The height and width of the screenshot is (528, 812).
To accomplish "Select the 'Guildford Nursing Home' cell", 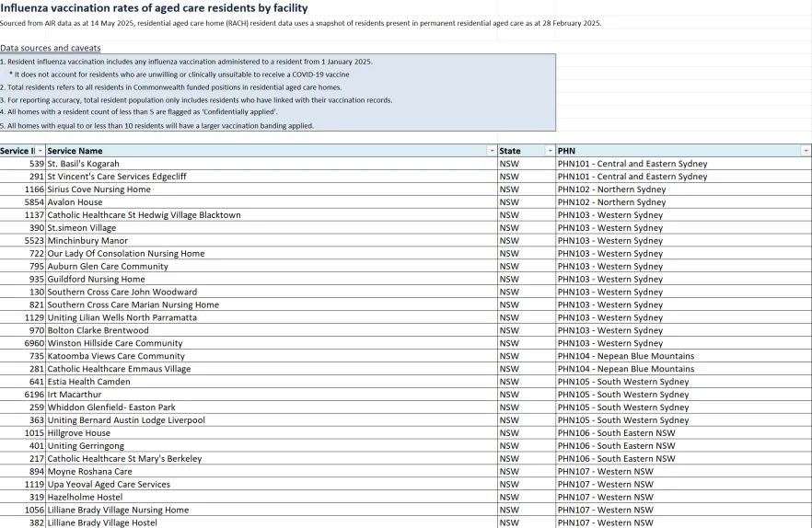I will click(272, 279).
